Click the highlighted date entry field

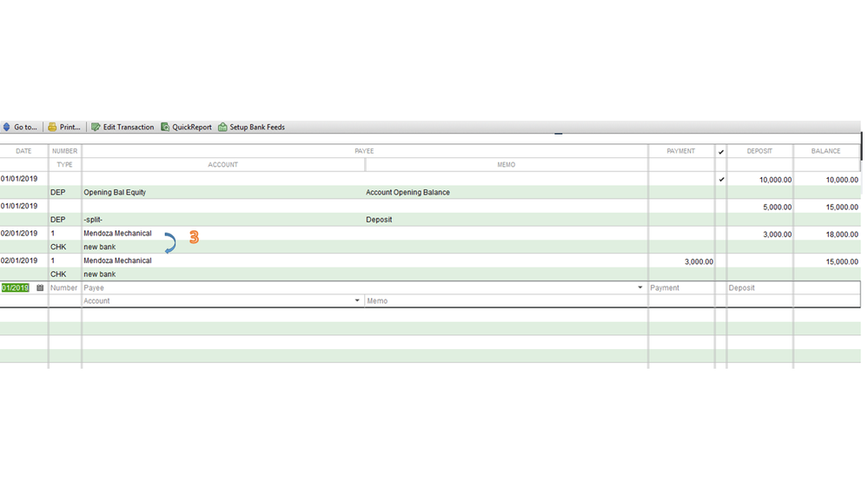[15, 287]
